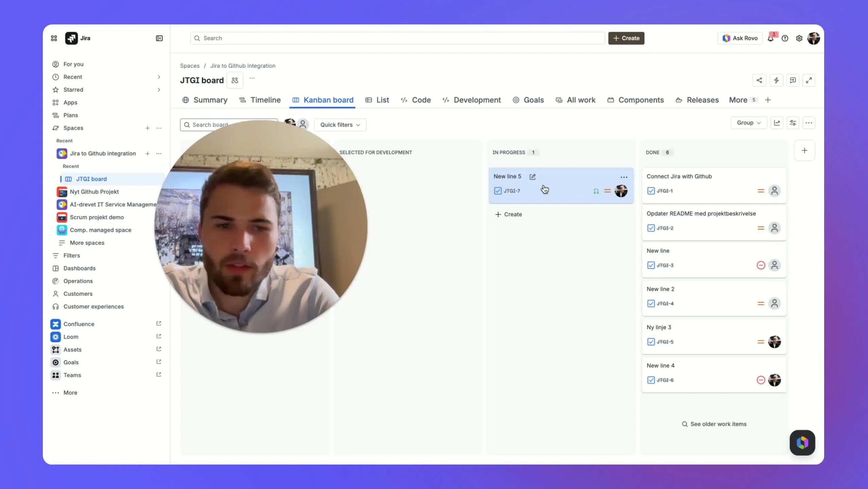Open more actions on New line 5 card
868x489 pixels.
624,177
